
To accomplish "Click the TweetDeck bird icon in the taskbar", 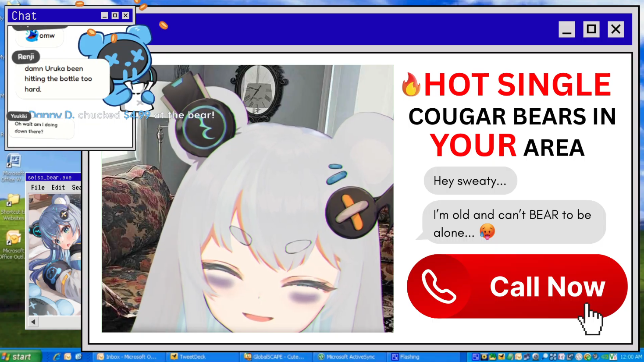I will pyautogui.click(x=174, y=357).
